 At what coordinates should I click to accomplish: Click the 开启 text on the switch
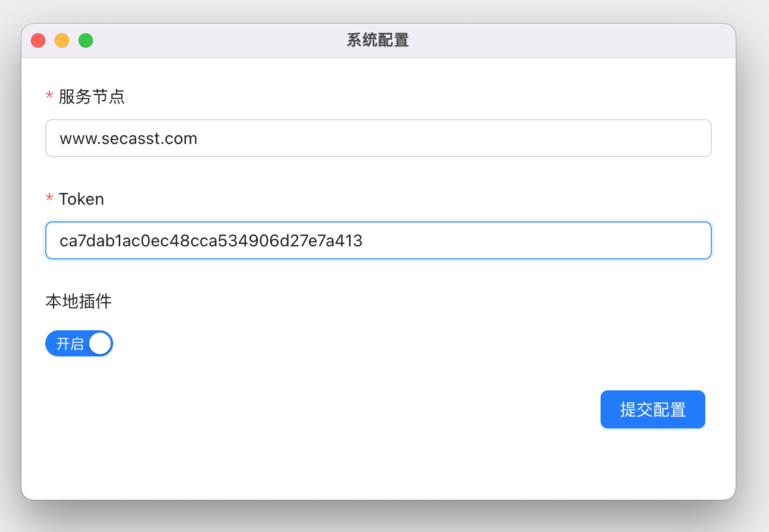click(x=70, y=344)
